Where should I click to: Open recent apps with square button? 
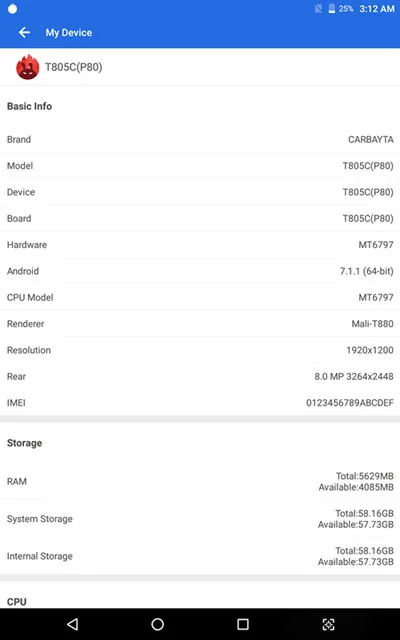[243, 624]
